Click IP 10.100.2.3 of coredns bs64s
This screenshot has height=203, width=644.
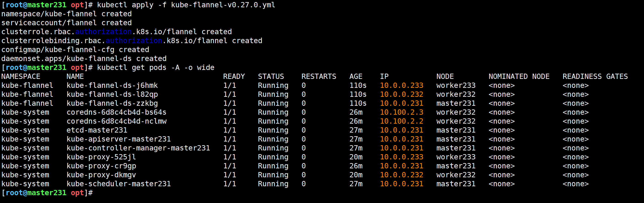point(402,112)
